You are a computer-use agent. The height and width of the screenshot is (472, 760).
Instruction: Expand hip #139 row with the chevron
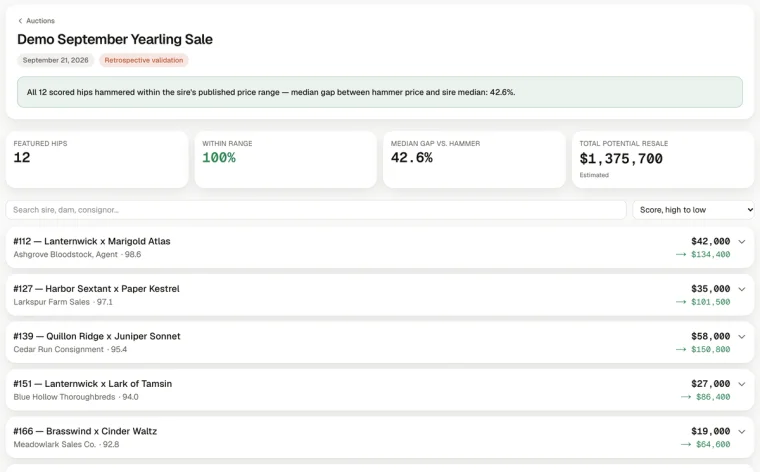tap(742, 336)
